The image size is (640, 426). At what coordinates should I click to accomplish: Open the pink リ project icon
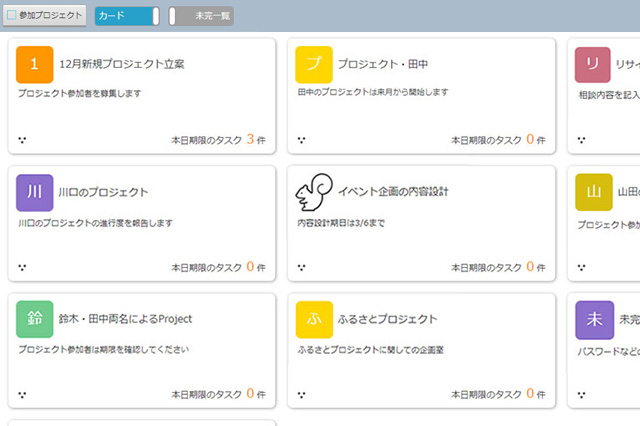pyautogui.click(x=593, y=64)
